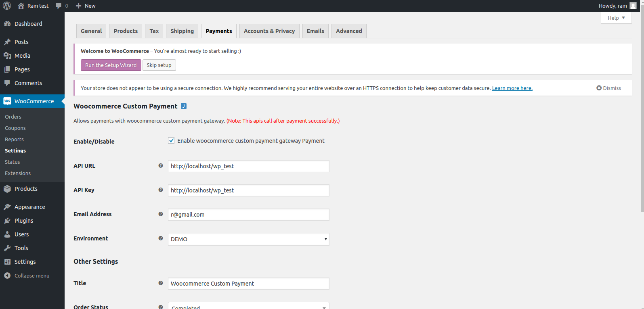Click the Skip setup button
The image size is (644, 309).
159,65
